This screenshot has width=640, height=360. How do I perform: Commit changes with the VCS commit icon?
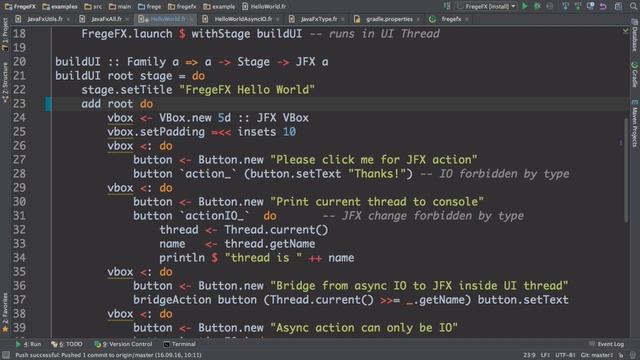tap(578, 6)
